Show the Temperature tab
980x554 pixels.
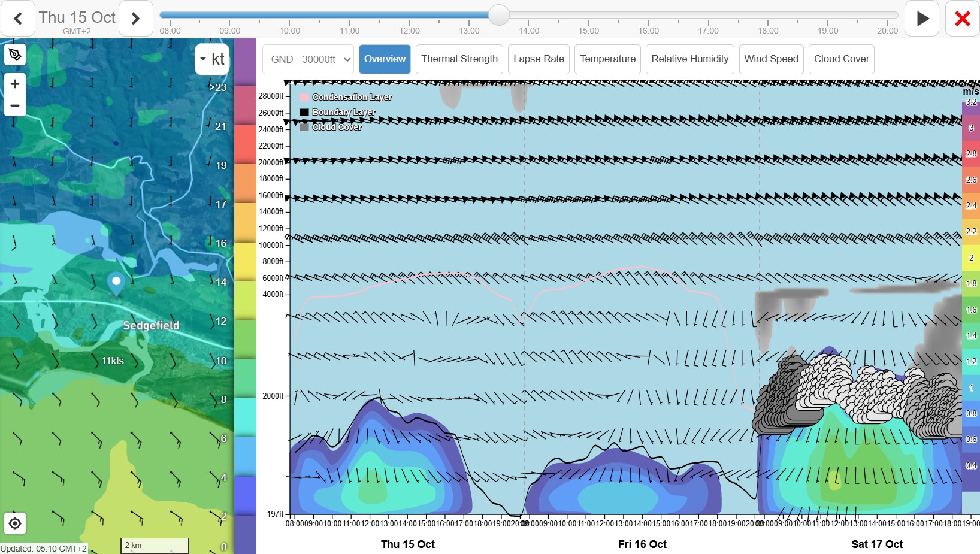click(607, 59)
